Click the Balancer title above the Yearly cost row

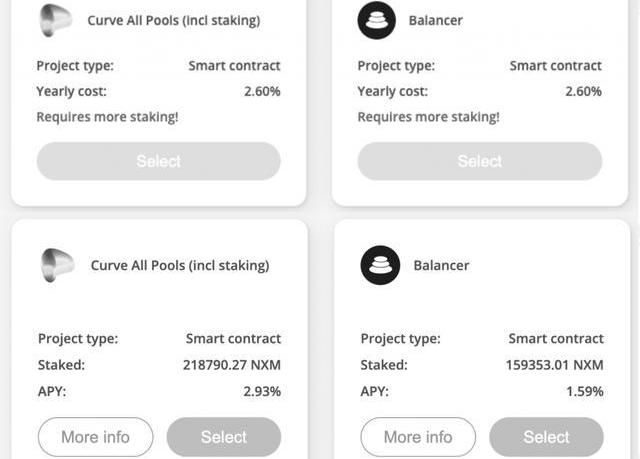[436, 20]
